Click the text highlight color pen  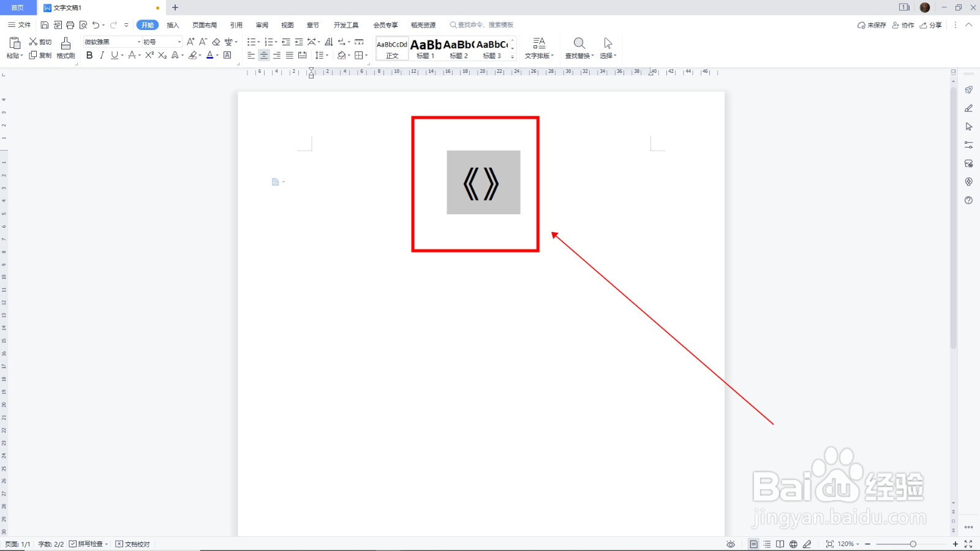tap(192, 55)
